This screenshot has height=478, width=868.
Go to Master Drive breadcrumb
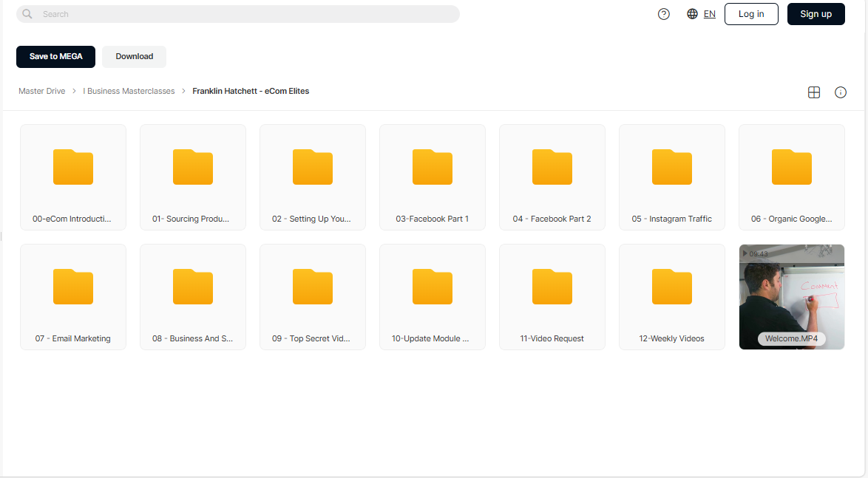click(x=42, y=91)
